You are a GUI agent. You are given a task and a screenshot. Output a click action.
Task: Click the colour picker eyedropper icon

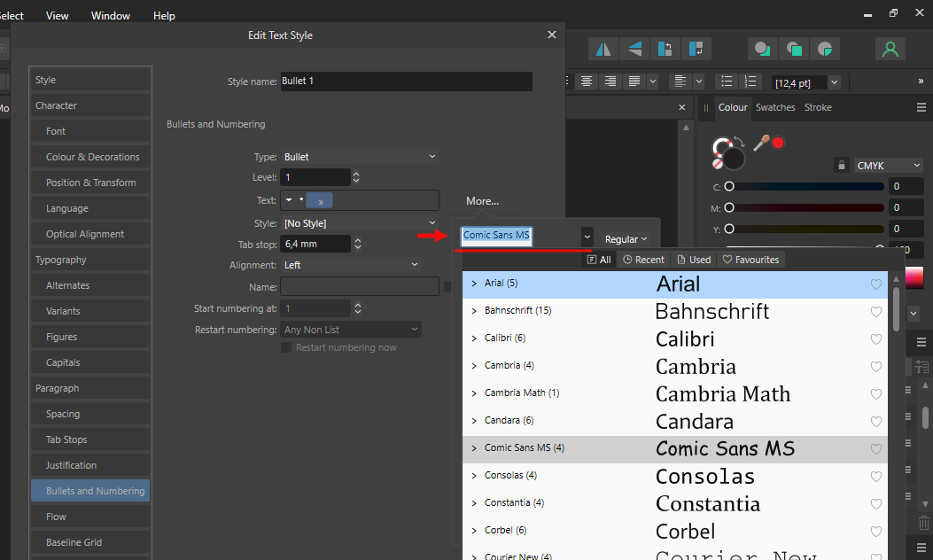761,143
